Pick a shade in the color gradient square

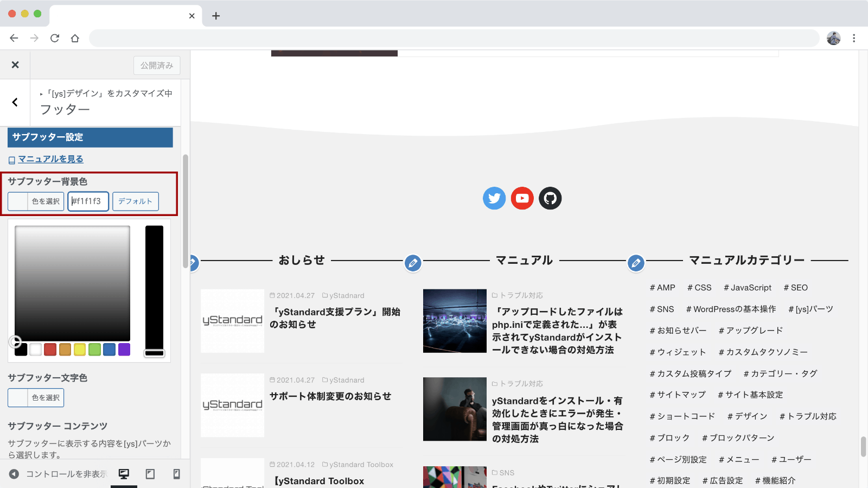72,283
